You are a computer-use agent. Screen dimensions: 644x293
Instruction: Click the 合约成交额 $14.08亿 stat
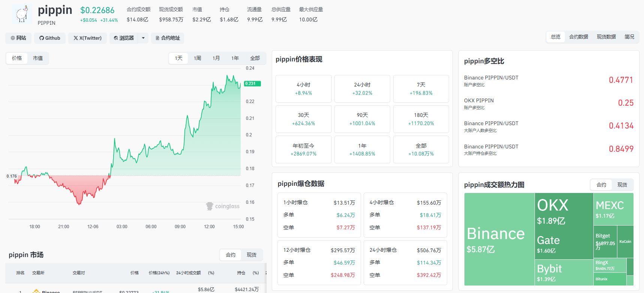pyautogui.click(x=138, y=14)
